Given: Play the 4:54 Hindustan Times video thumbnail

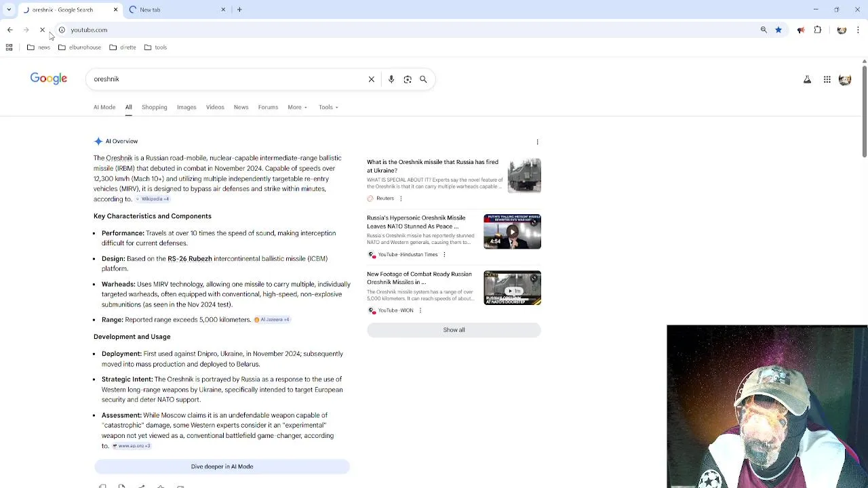Looking at the screenshot, I should point(512,232).
